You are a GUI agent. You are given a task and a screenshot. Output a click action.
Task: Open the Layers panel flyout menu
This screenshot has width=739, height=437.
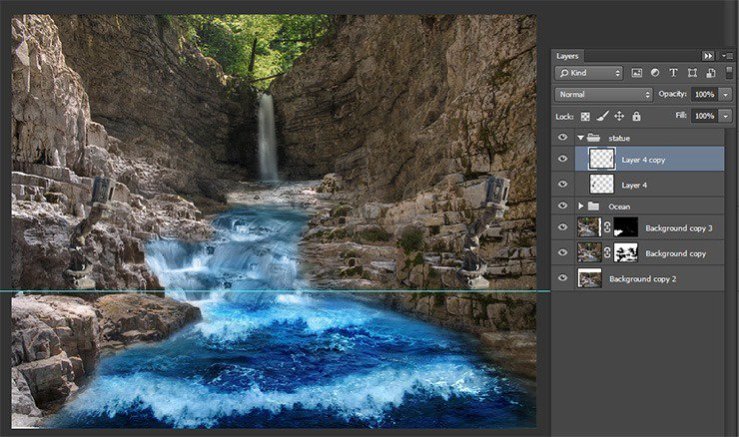725,56
